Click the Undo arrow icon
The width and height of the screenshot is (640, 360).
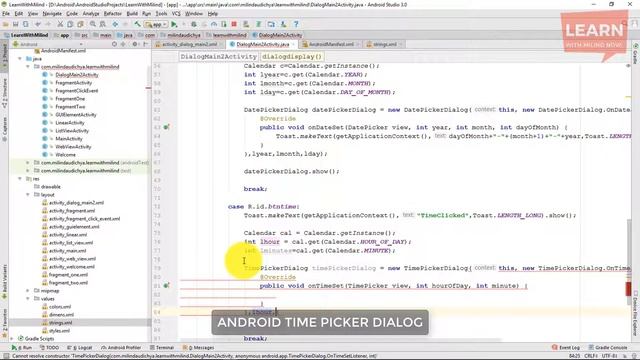[38, 24]
